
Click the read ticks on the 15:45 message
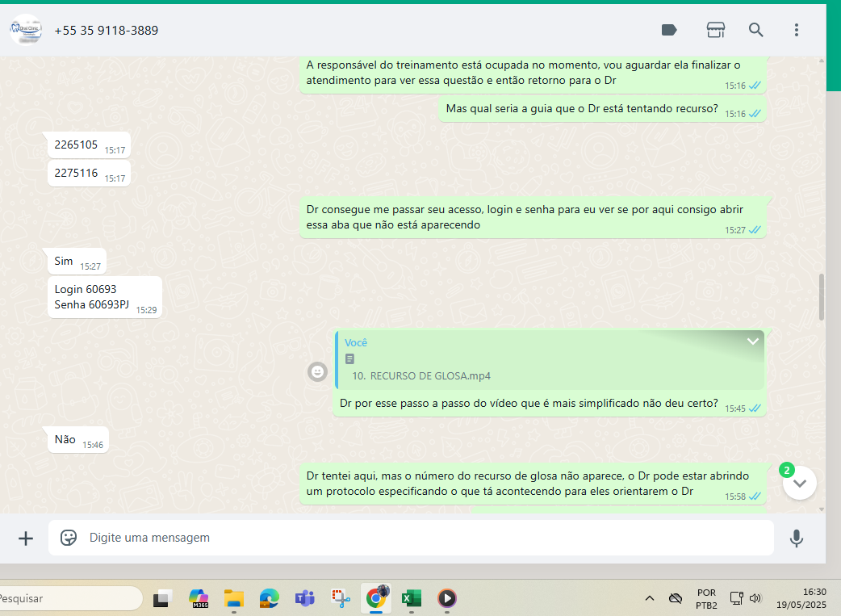click(755, 409)
